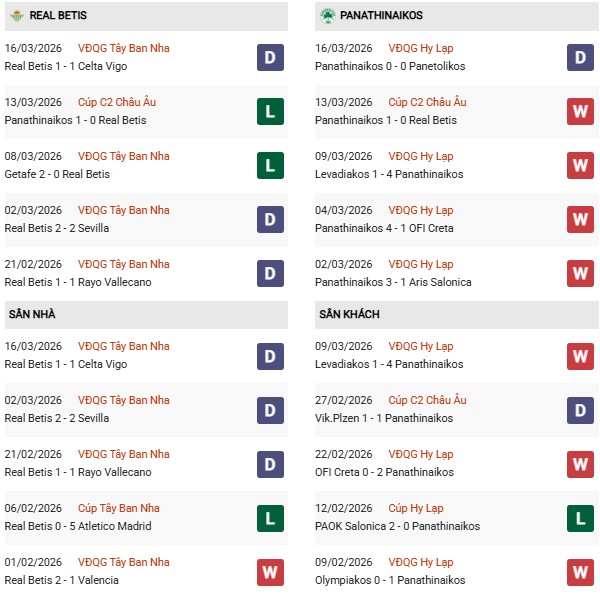Click the L badge for Getafe 2-0 Real Betis

270,166
